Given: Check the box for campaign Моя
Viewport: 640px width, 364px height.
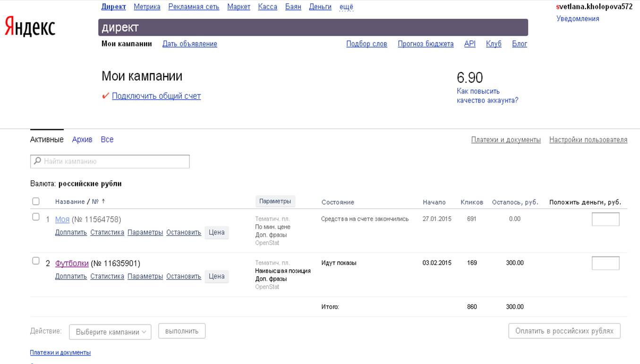Looking at the screenshot, I should pos(36,217).
